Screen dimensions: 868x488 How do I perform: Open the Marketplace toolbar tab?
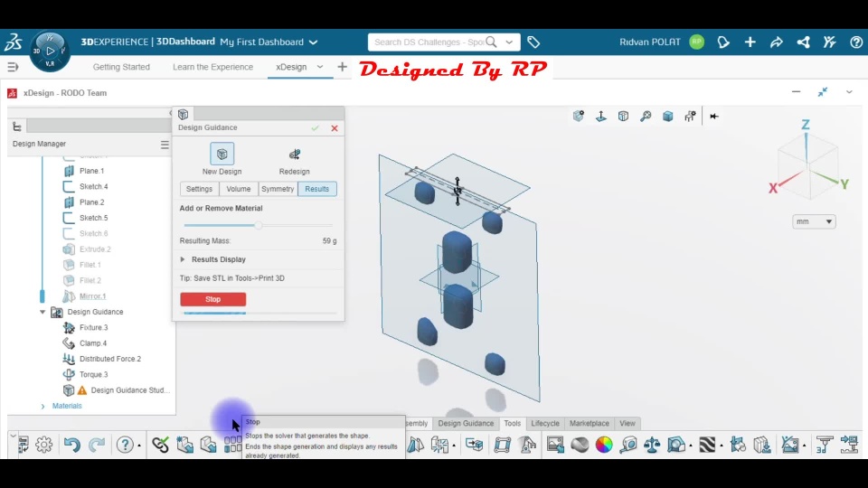[589, 423]
